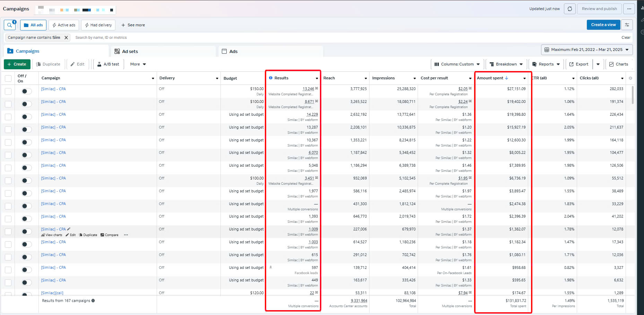Open the Cost per result column dropdown
Viewport: 644px width, 315px height.
470,78
